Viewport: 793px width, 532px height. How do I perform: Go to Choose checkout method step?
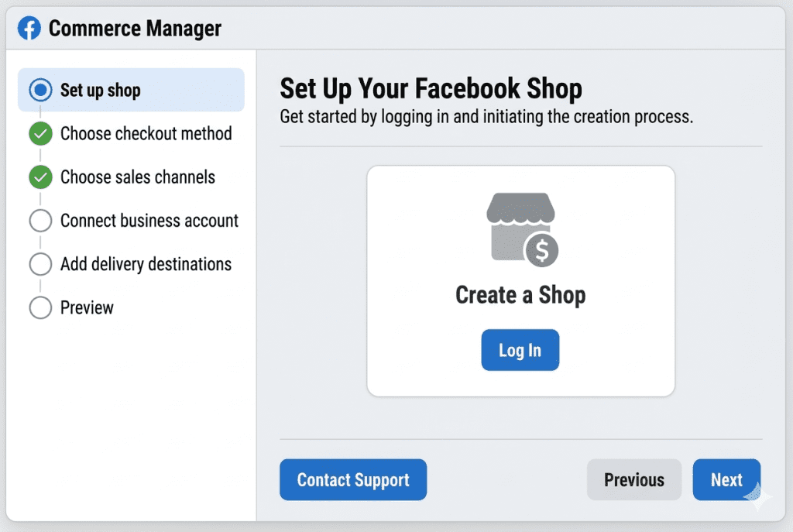(146, 134)
